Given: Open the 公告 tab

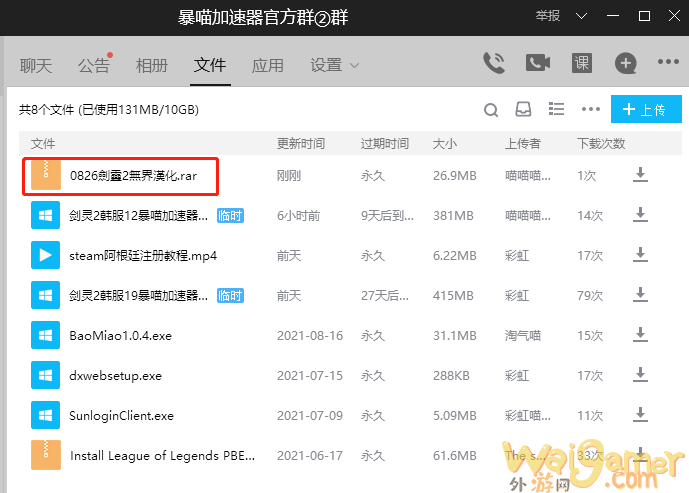Looking at the screenshot, I should tap(94, 65).
